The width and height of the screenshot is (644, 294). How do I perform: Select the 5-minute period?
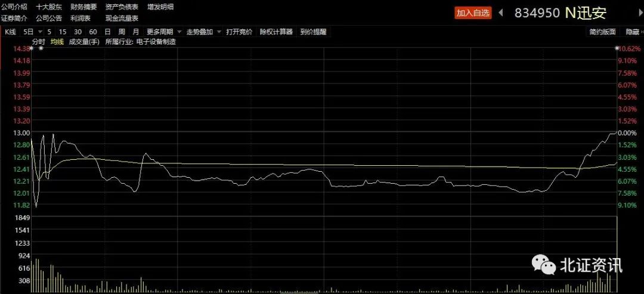pyautogui.click(x=49, y=32)
